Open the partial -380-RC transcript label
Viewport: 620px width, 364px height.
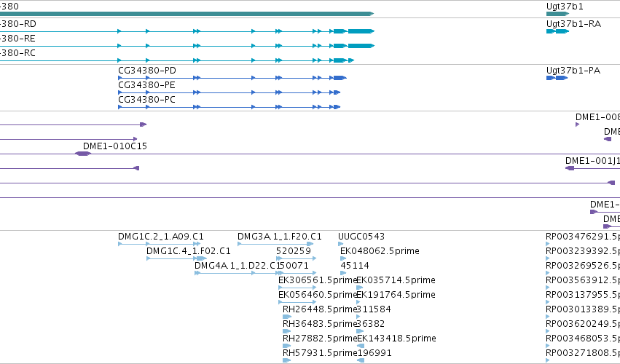point(17,53)
